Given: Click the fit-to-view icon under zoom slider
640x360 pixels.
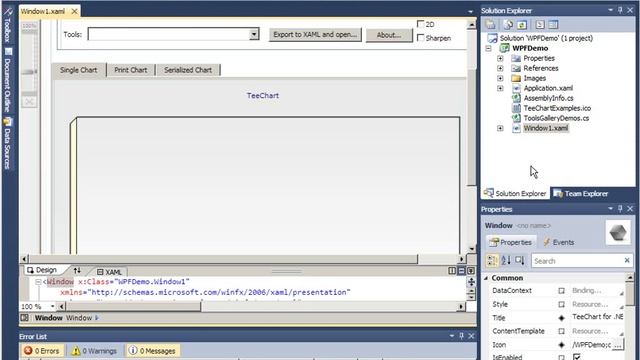Looking at the screenshot, I should click(x=29, y=102).
